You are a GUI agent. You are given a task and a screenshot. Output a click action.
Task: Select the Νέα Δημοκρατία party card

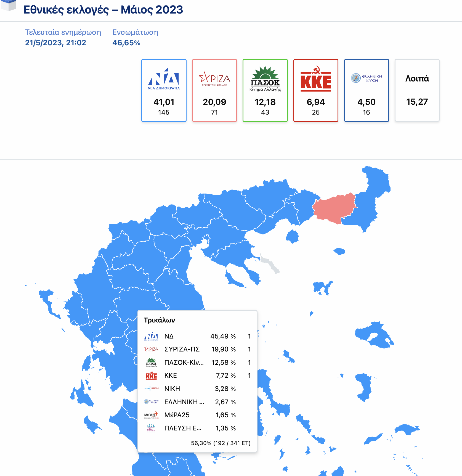tap(164, 90)
